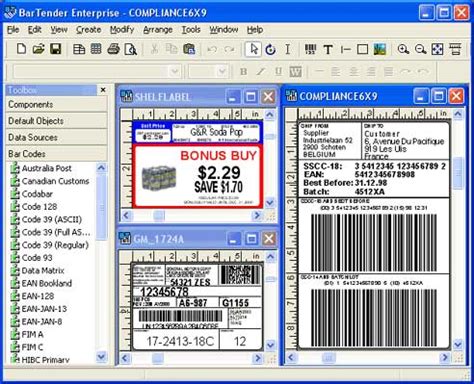
Task: Click the Save diskette icon
Action: (55, 49)
